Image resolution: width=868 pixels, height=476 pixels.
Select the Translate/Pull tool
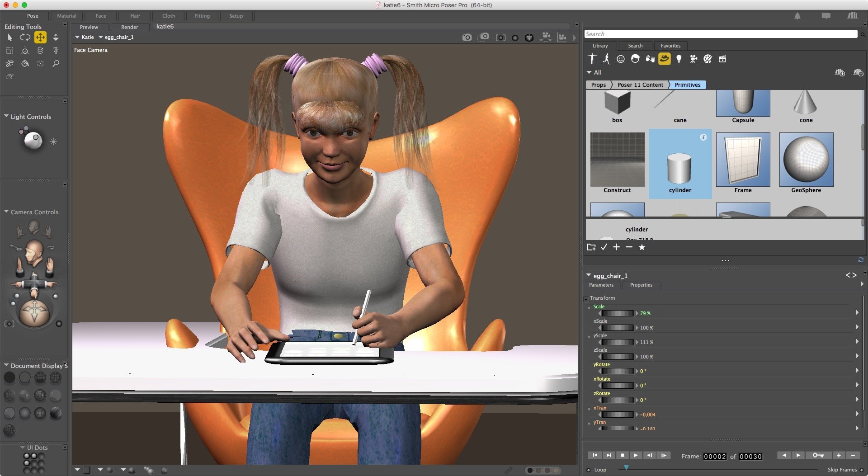[x=40, y=38]
